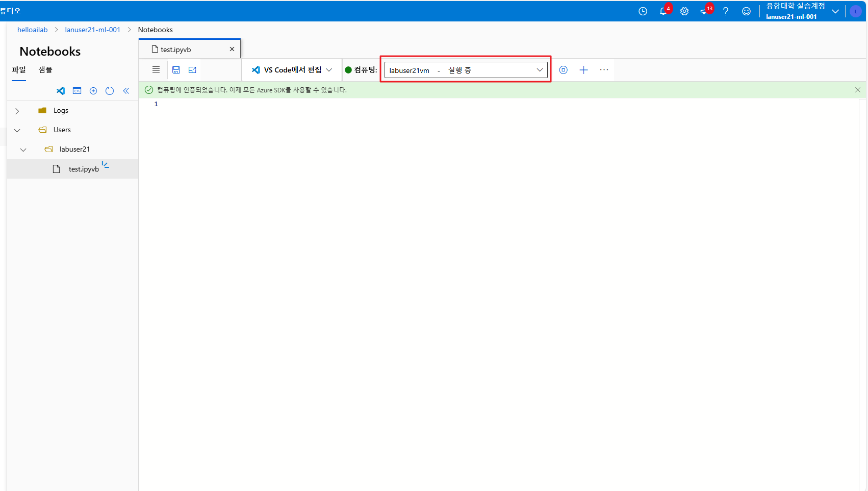Screen dimensions: 868x491
Task: Collapse the labuser21 folder chevron
Action: tap(23, 150)
